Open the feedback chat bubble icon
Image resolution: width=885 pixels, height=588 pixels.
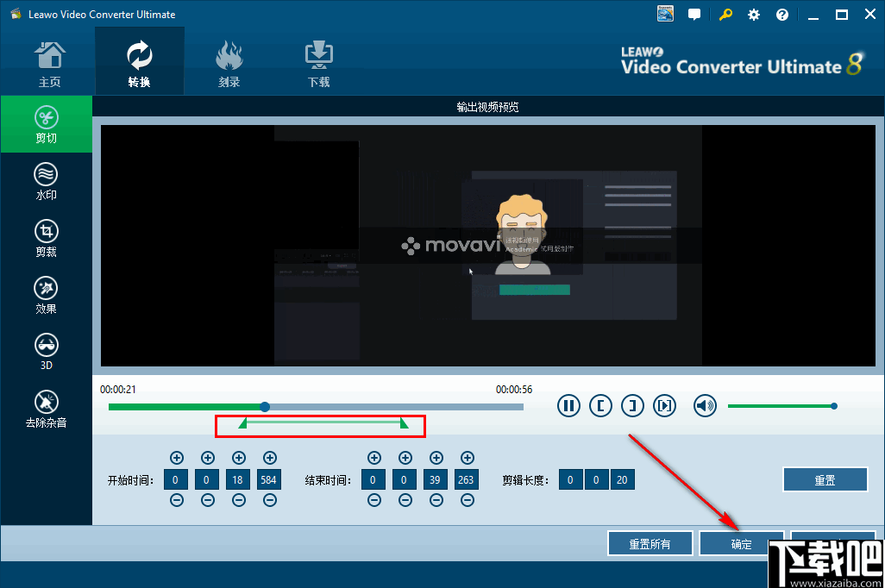pyautogui.click(x=694, y=15)
